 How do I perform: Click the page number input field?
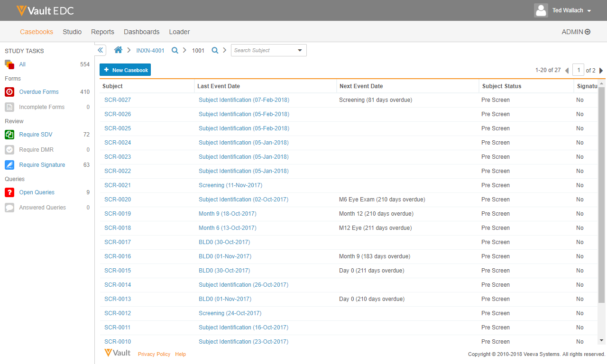tap(578, 70)
